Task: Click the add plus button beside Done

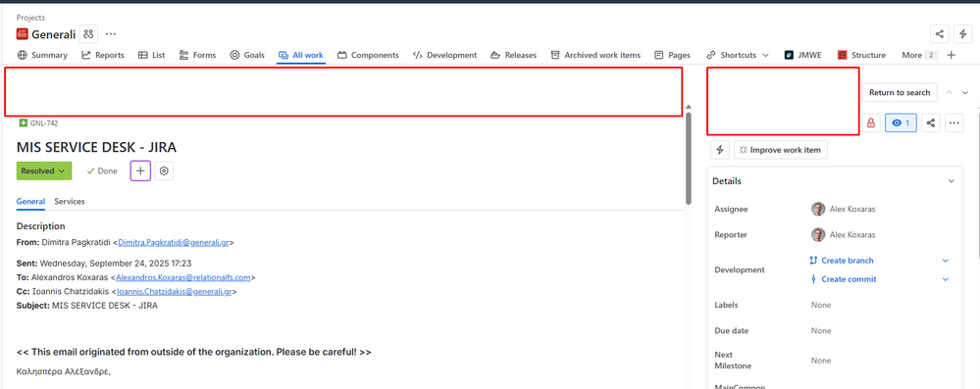Action: [140, 170]
